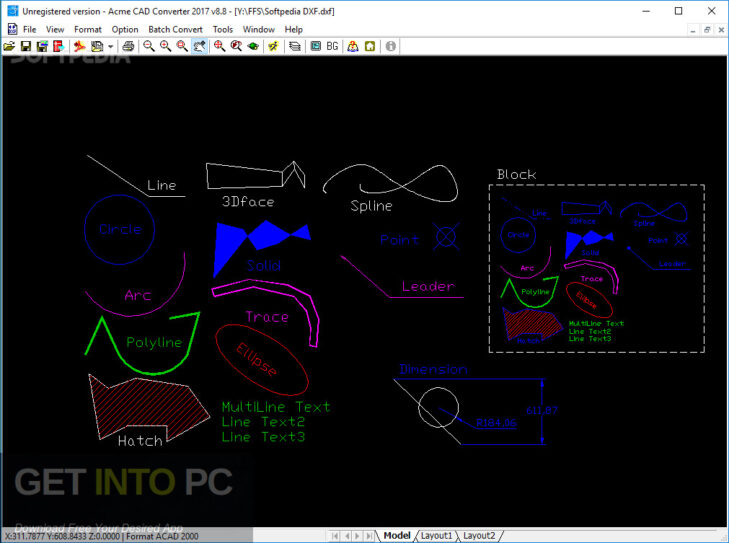Click the Zoom Out magnifier icon

(149, 46)
